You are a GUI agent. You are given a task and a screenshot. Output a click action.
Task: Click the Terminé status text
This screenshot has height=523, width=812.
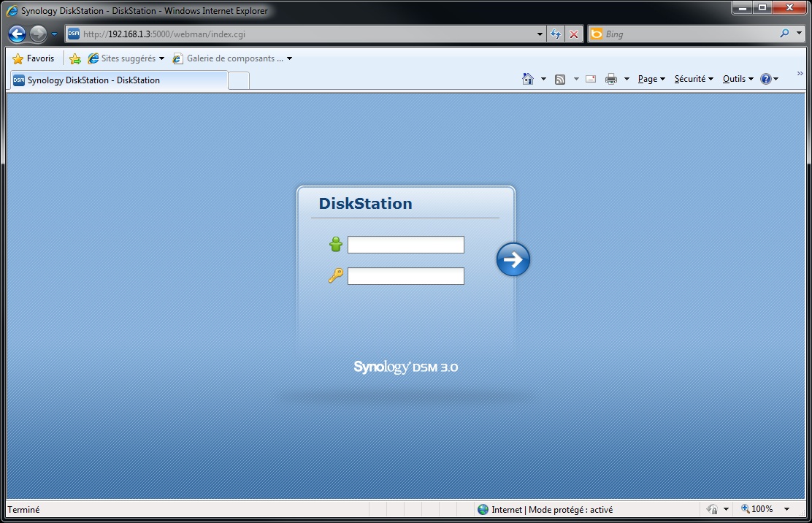point(23,510)
